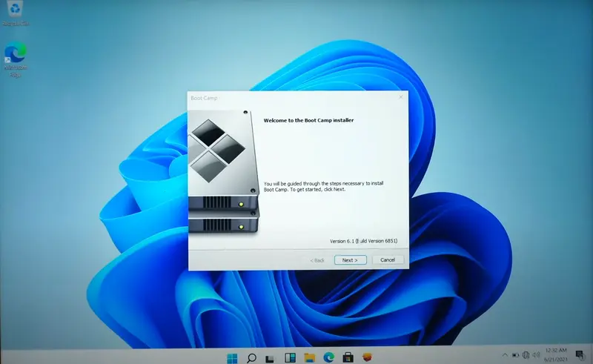Viewport: 593px width, 364px height.
Task: Click the "Welcome to the Boot Camp installer" heading
Action: [x=308, y=120]
